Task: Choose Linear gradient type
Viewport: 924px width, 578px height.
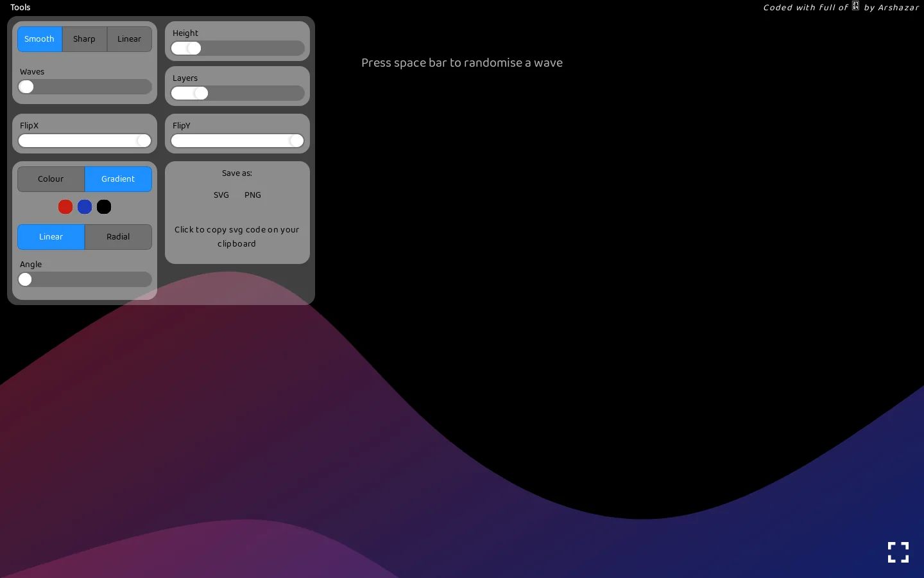Action: coord(51,237)
